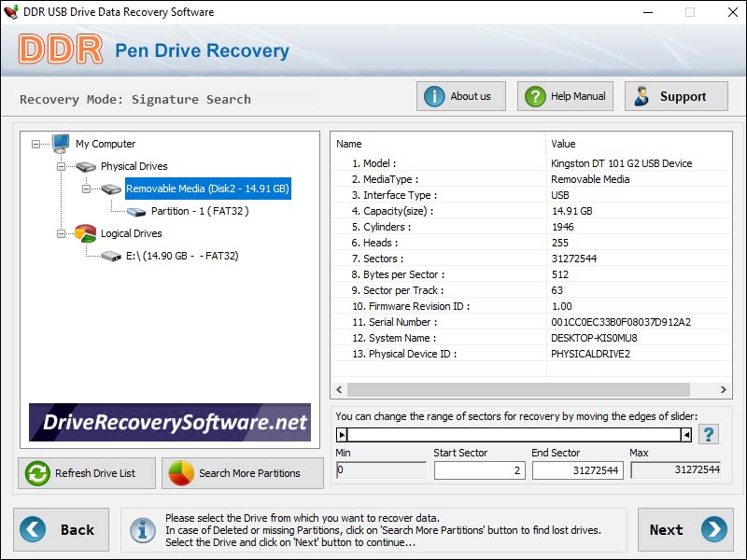747x560 pixels.
Task: Click the End Sector input field
Action: point(577,470)
